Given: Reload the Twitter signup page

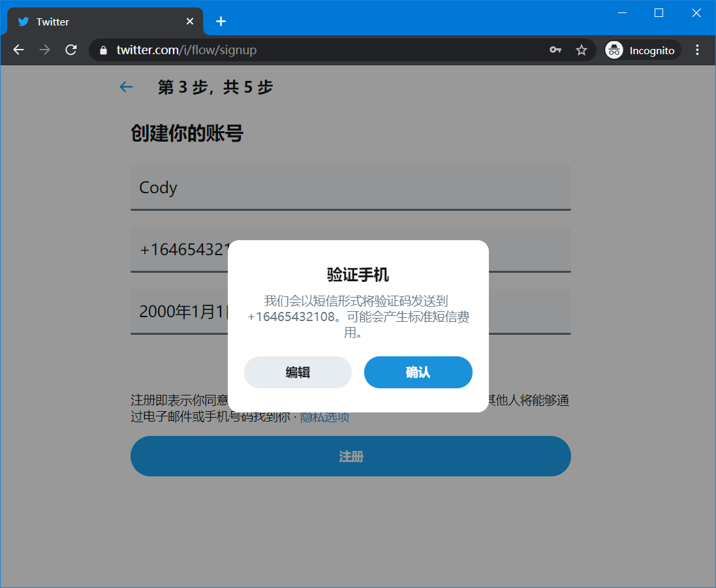Looking at the screenshot, I should click(70, 50).
